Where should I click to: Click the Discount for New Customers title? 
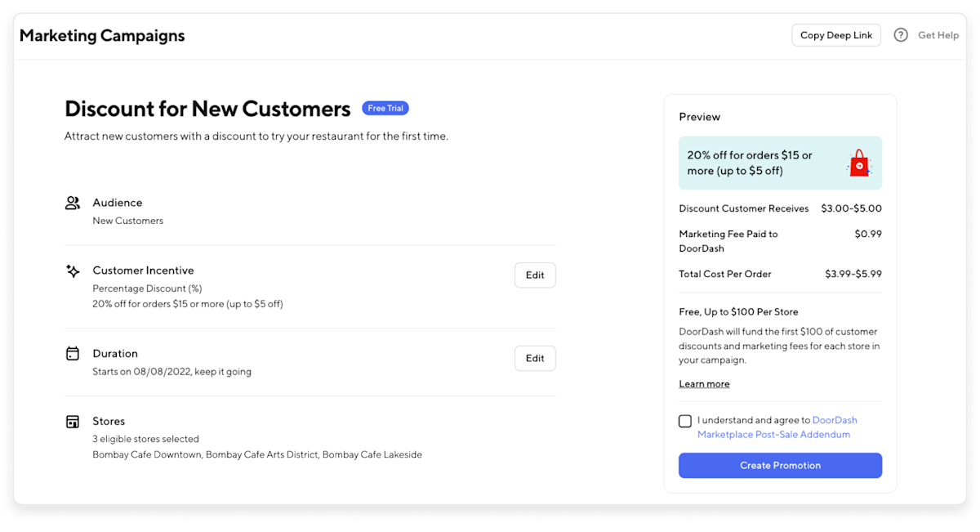coord(208,108)
